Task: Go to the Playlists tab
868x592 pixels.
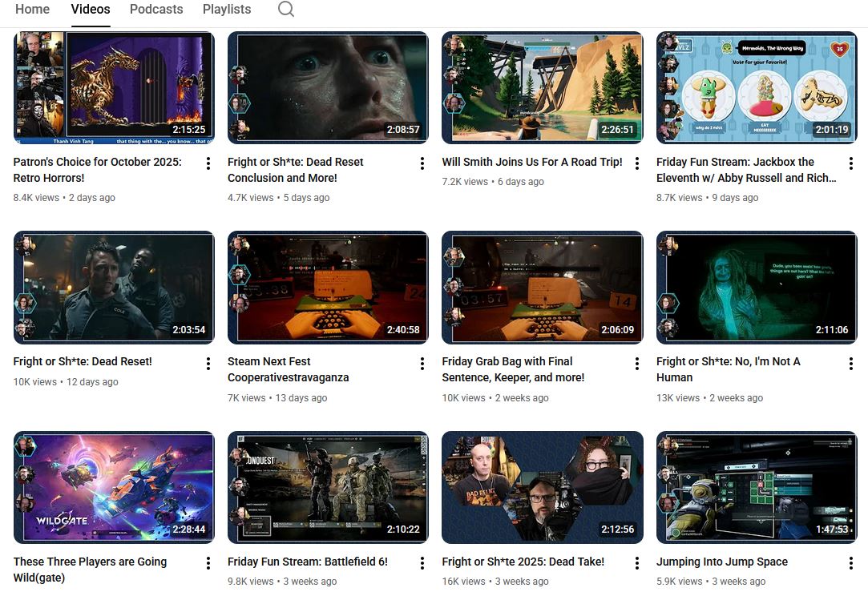Action: click(226, 10)
